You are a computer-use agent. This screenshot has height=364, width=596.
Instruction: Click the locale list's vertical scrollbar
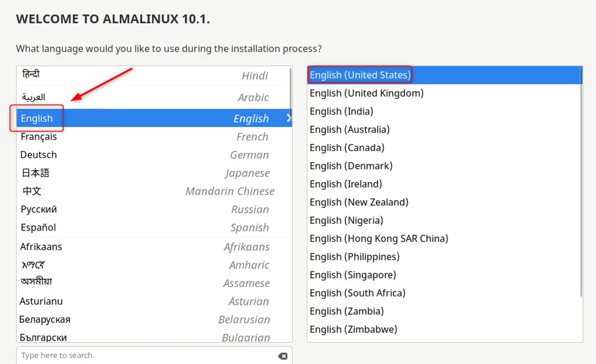pyautogui.click(x=581, y=182)
